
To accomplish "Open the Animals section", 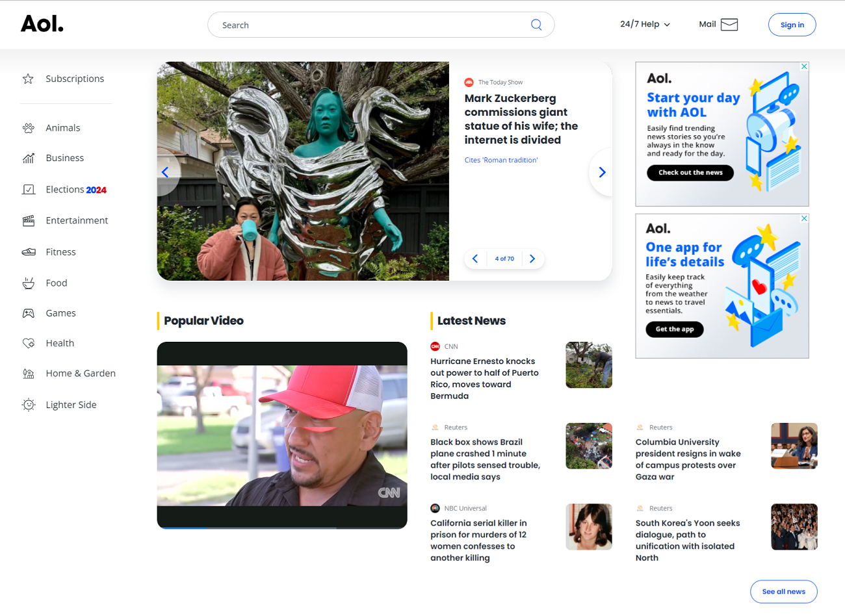I will click(63, 128).
